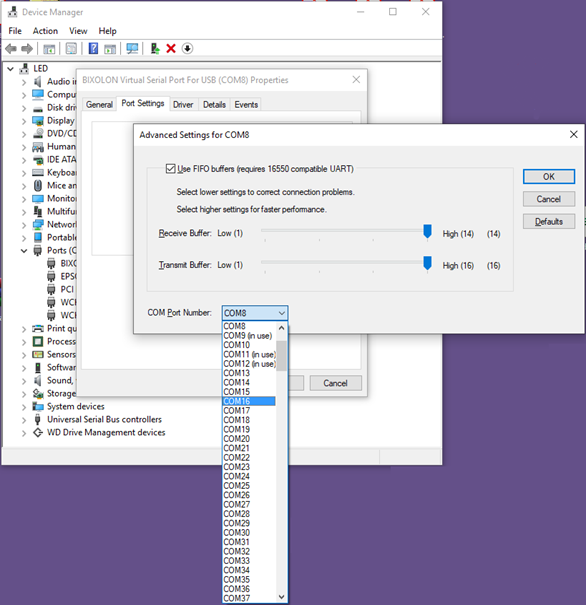The width and height of the screenshot is (586, 605).
Task: Click the Disk drives icon
Action: [x=38, y=108]
